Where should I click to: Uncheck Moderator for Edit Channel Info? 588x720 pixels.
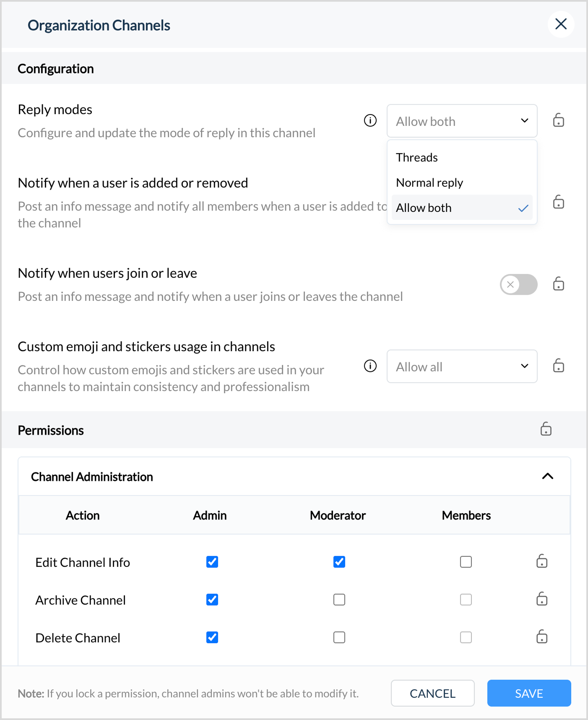click(x=339, y=562)
